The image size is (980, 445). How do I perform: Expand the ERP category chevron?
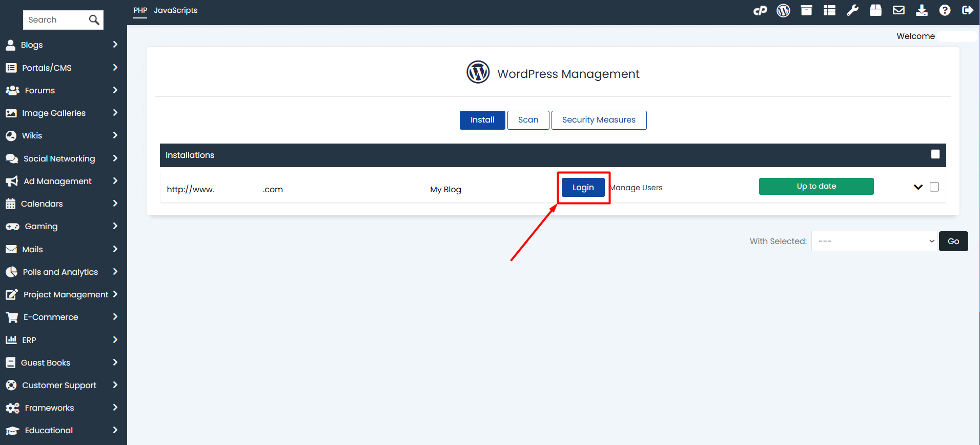115,339
